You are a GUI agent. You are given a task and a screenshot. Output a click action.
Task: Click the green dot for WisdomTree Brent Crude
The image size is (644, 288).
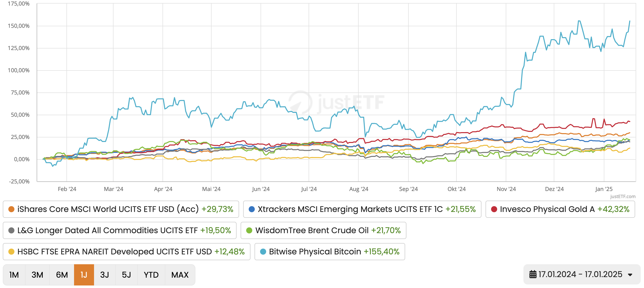point(249,230)
